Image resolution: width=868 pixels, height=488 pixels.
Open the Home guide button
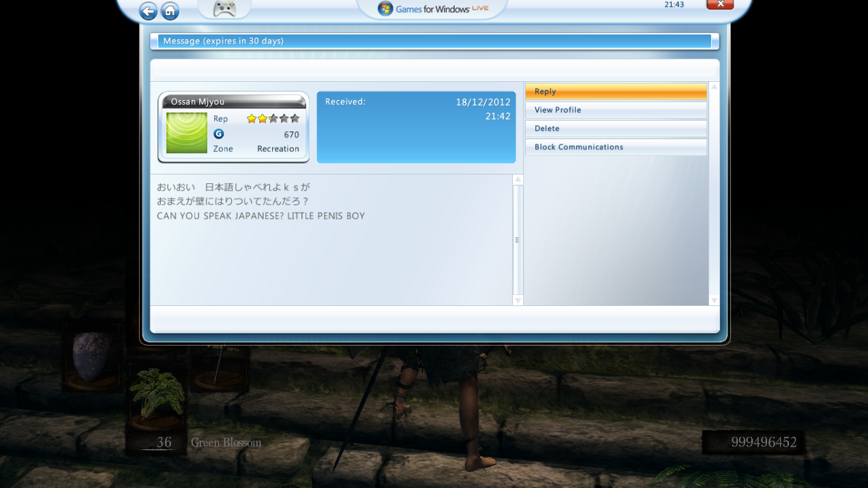click(170, 11)
